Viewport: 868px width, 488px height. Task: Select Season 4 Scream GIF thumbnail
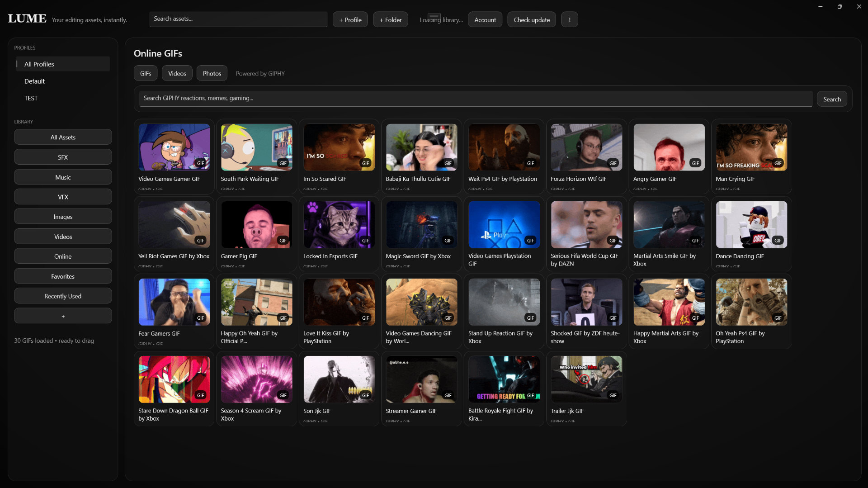(256, 379)
